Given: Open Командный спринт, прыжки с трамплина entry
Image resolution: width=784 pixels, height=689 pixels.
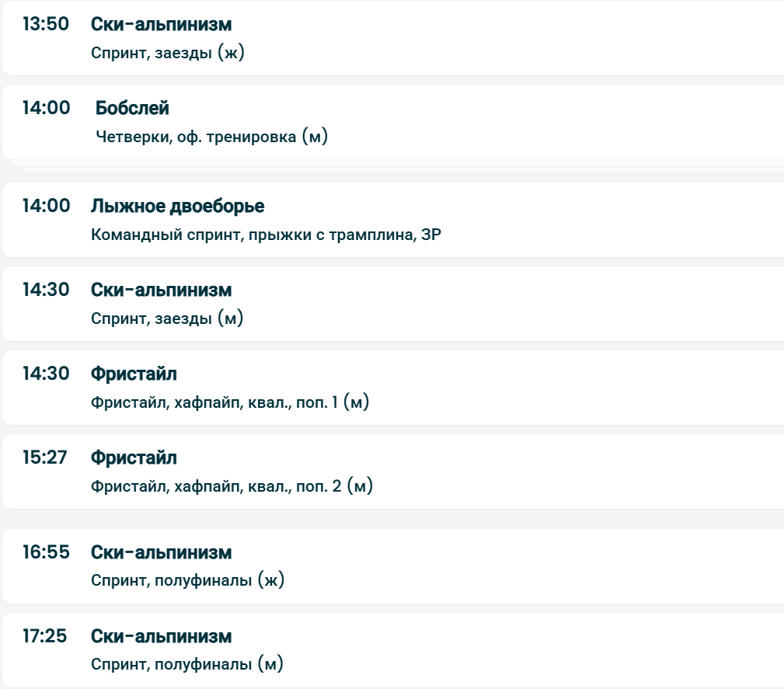Looking at the screenshot, I should [266, 235].
